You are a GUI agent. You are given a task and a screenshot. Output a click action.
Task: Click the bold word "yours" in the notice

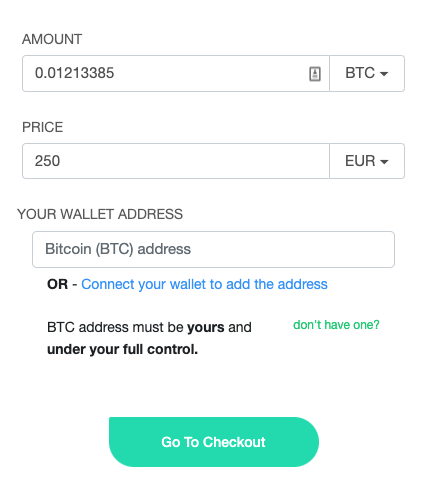pos(206,328)
